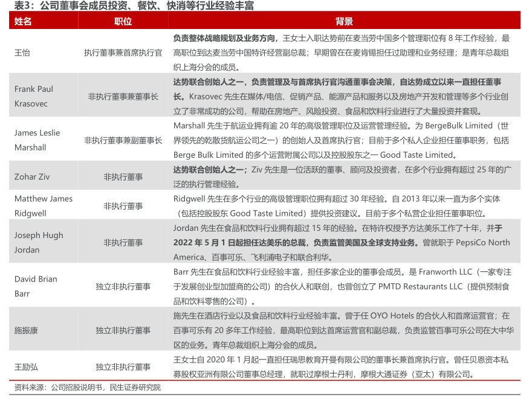This screenshot has width=532, height=400.
Task: Click 独立非执行董事 in the 王励弘 row
Action: pyautogui.click(x=123, y=367)
